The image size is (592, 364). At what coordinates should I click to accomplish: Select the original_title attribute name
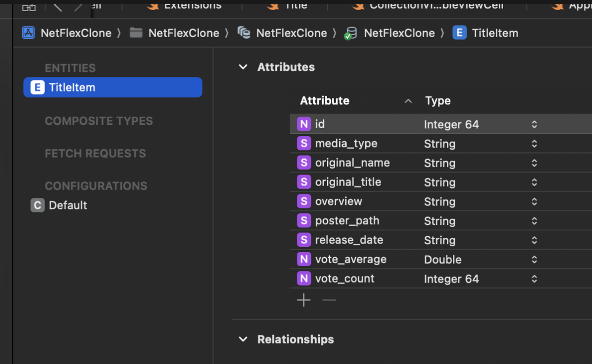(x=348, y=182)
